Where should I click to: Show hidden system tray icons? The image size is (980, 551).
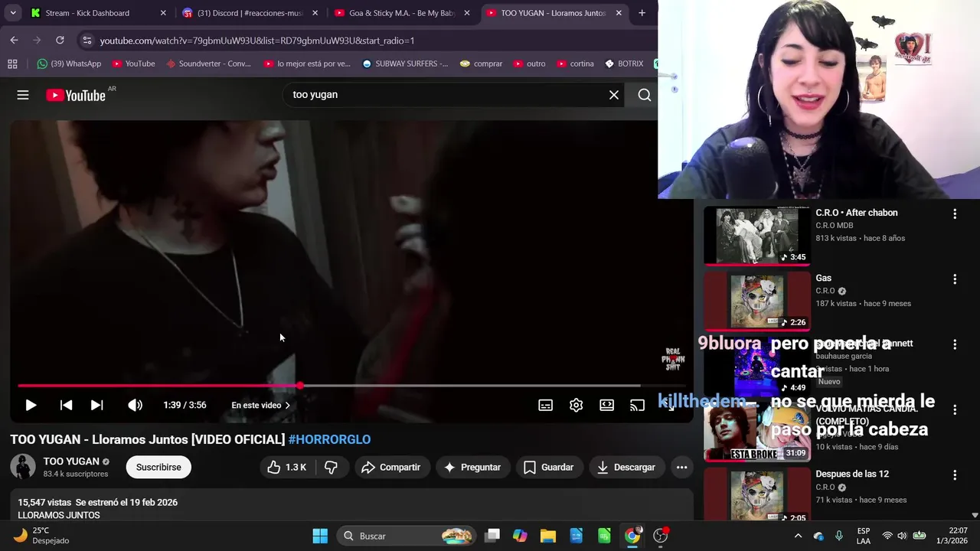click(x=798, y=536)
